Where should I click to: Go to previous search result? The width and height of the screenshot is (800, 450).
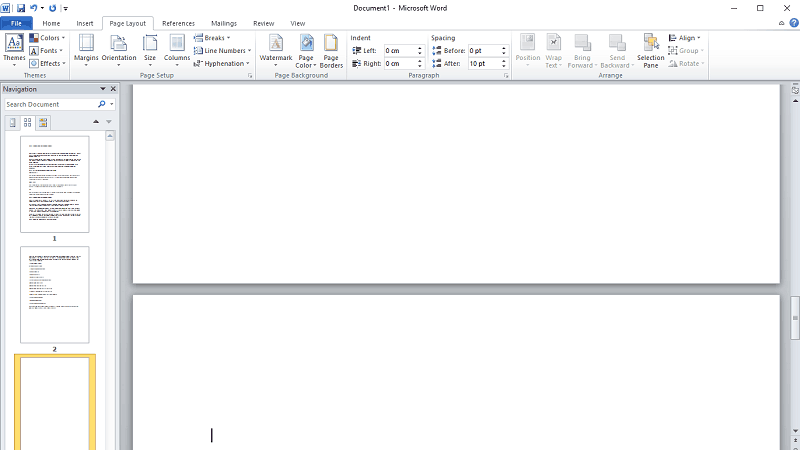(x=96, y=122)
